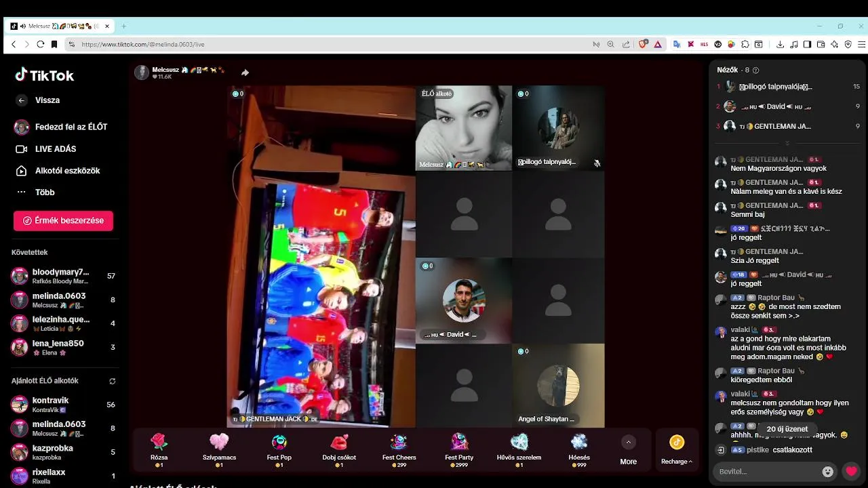Select GENTLEMAN JACK main video feed
This screenshot has height=488, width=868.
coord(321,256)
